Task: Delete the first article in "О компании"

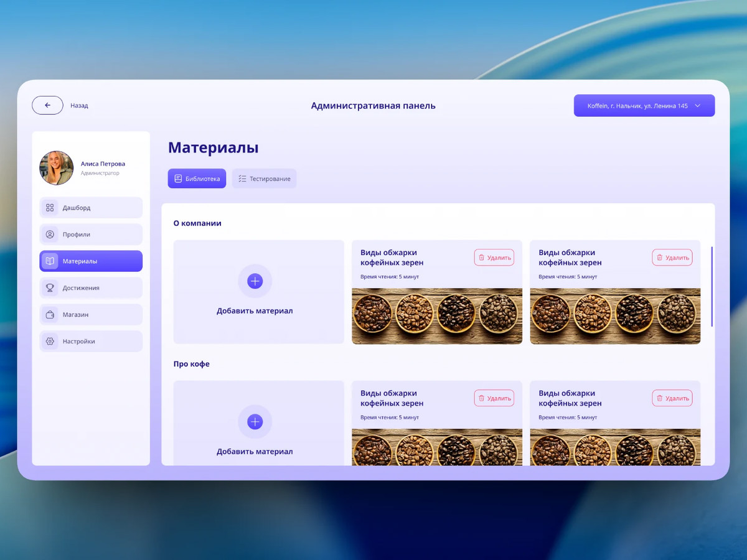Action: coord(494,258)
